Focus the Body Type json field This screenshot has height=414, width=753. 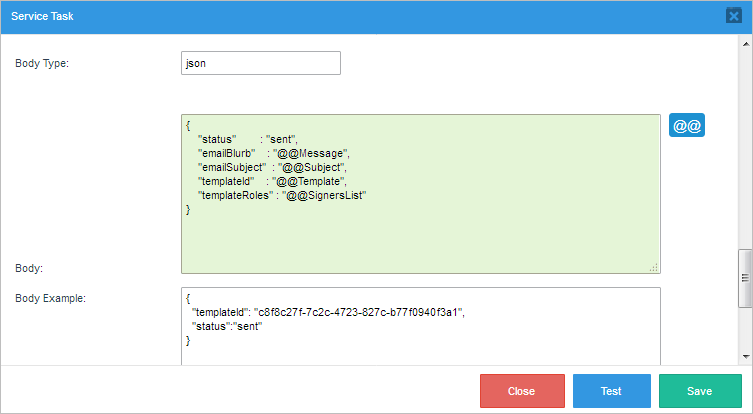tap(260, 63)
